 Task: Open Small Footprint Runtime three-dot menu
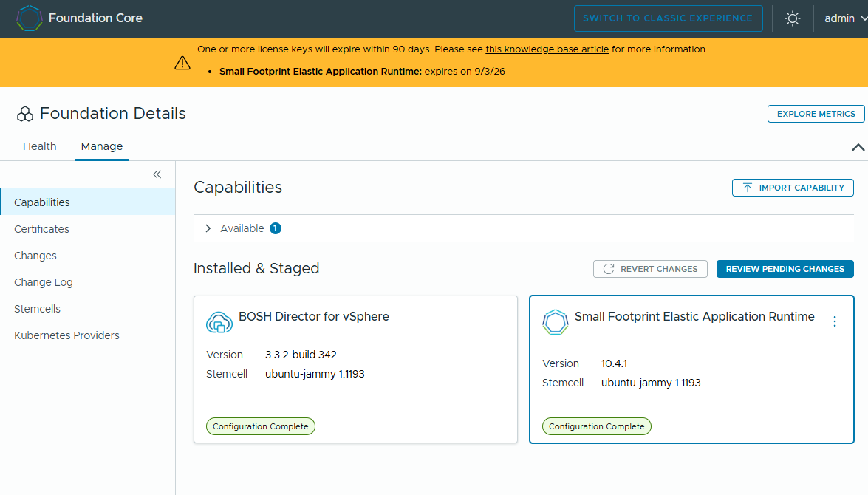click(835, 321)
